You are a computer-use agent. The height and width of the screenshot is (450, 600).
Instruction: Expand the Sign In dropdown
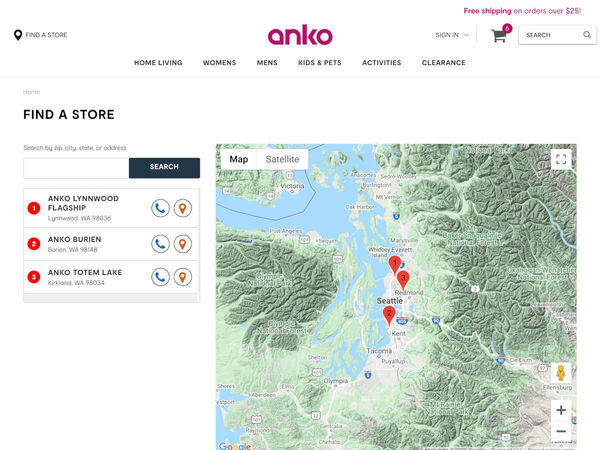(x=452, y=35)
